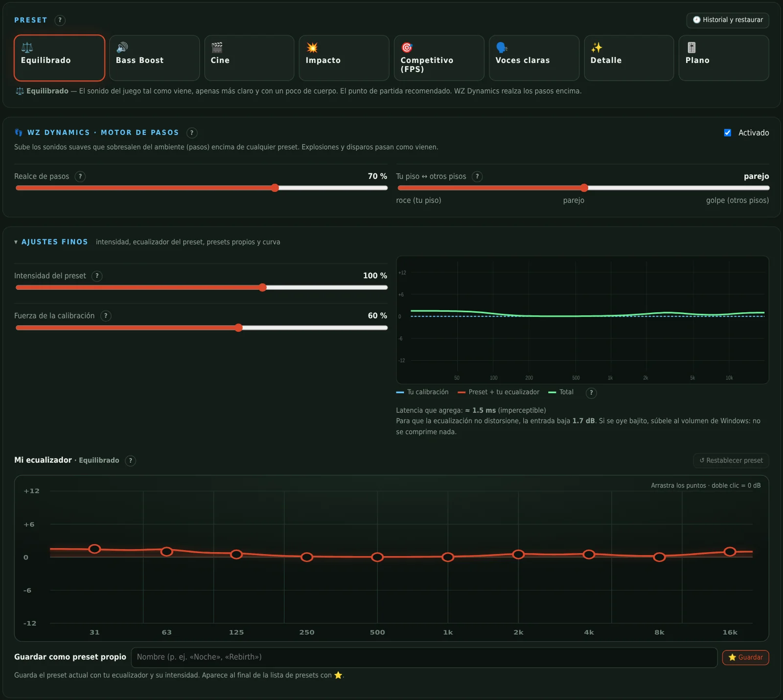Pick the Voces claras preset
Viewport: 783px width, 700px height.
pos(534,58)
